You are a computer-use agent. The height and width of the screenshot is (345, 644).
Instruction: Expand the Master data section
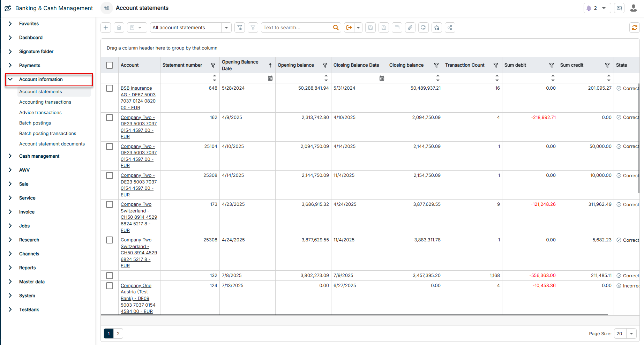pos(10,282)
